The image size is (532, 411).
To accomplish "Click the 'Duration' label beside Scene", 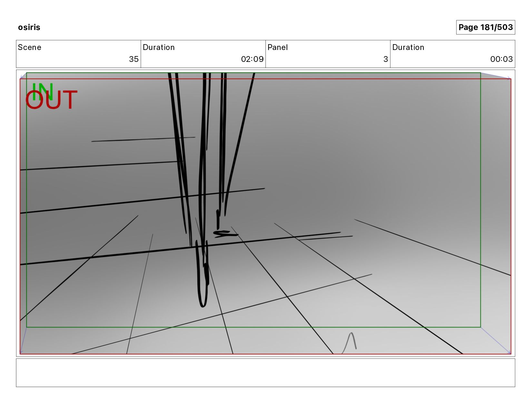I will (x=159, y=47).
